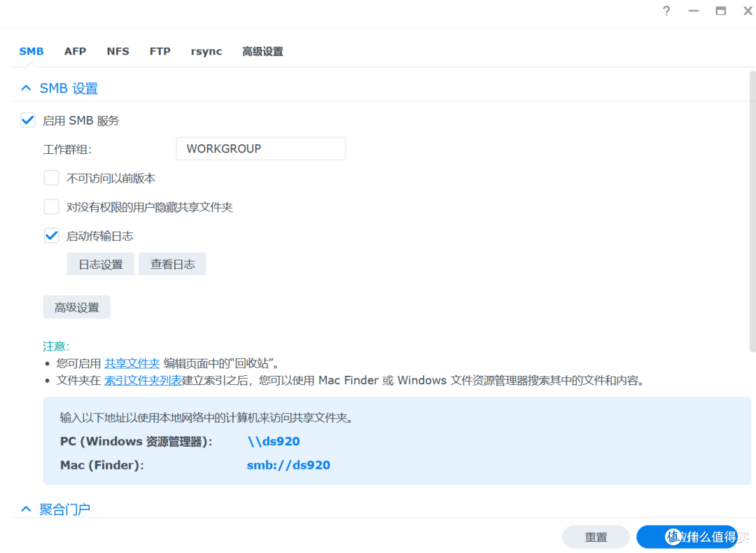Enable 对没有权限的用户隐藏共享文件夹

(51, 206)
